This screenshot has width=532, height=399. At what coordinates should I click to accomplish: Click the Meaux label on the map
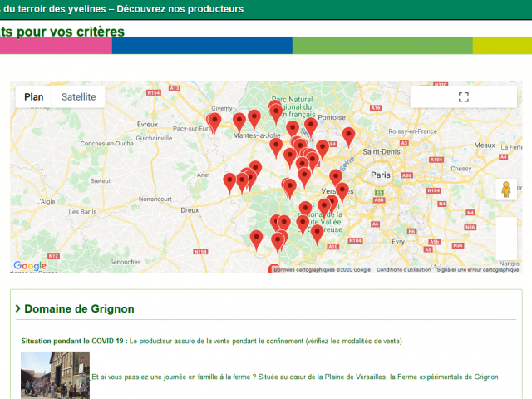485,145
